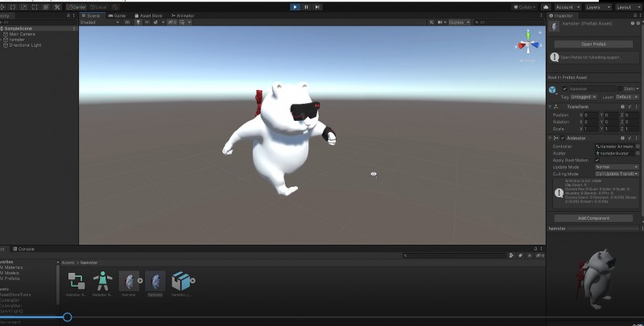Click the Add Component button
Viewport: 644px width, 326px height.
point(593,218)
